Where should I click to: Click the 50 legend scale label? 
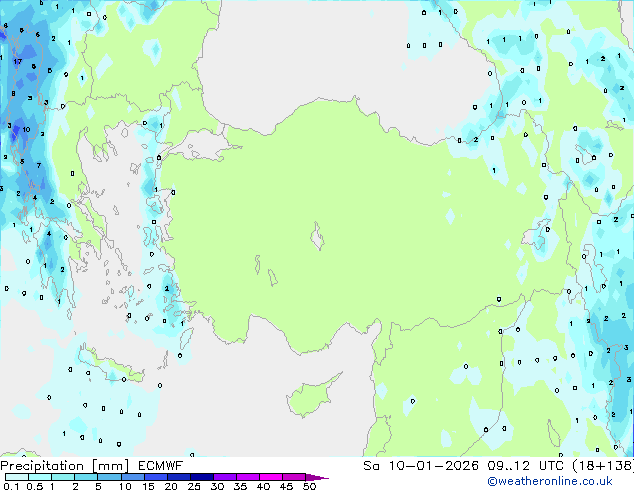[310, 487]
